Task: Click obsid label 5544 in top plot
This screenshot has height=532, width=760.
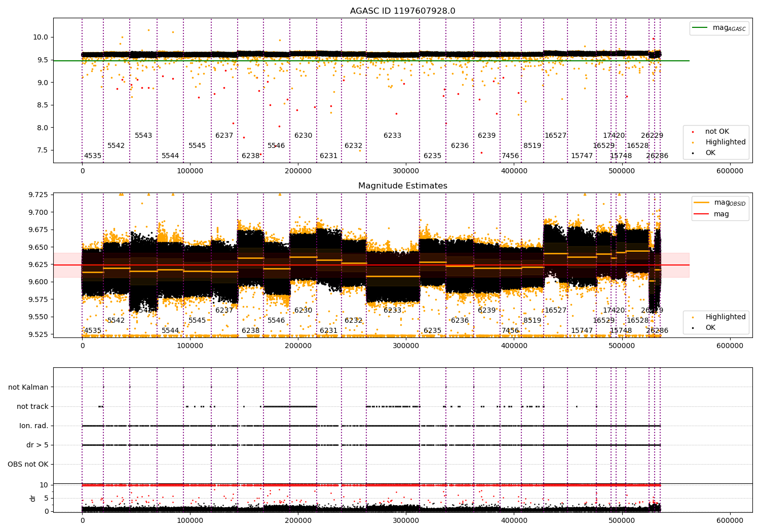Action: click(x=170, y=156)
